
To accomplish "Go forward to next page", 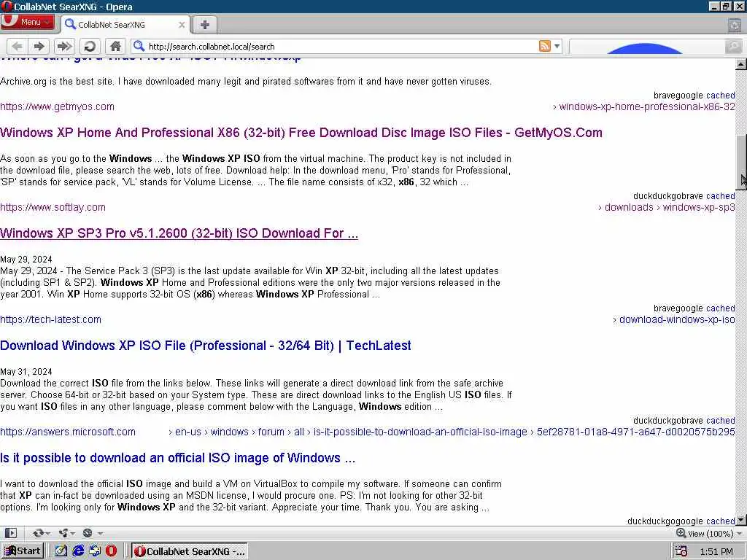I will point(39,46).
